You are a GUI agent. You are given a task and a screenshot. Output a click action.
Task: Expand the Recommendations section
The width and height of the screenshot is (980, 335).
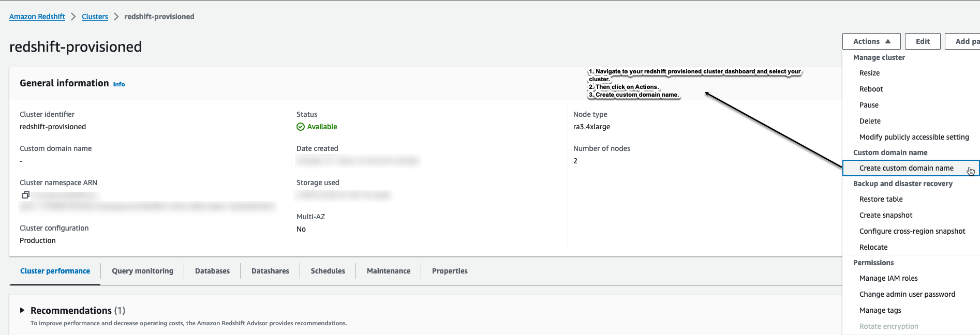(x=22, y=310)
